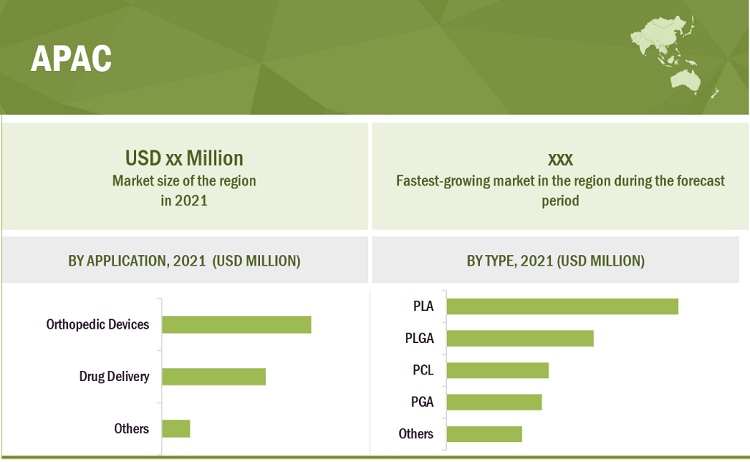
Task: Select the PCL axis label
Action: click(422, 370)
